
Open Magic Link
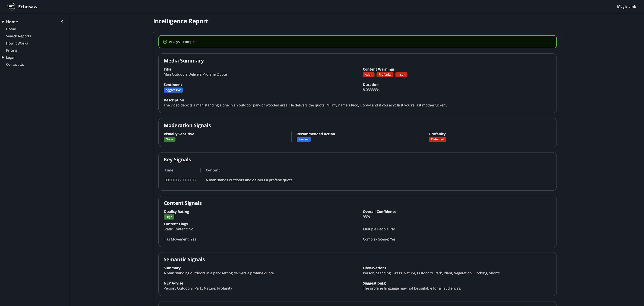(626, 6)
